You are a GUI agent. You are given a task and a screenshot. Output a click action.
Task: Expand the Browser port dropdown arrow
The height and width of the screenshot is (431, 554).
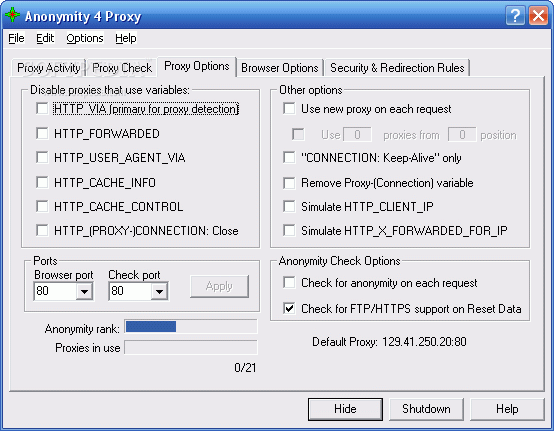point(84,291)
